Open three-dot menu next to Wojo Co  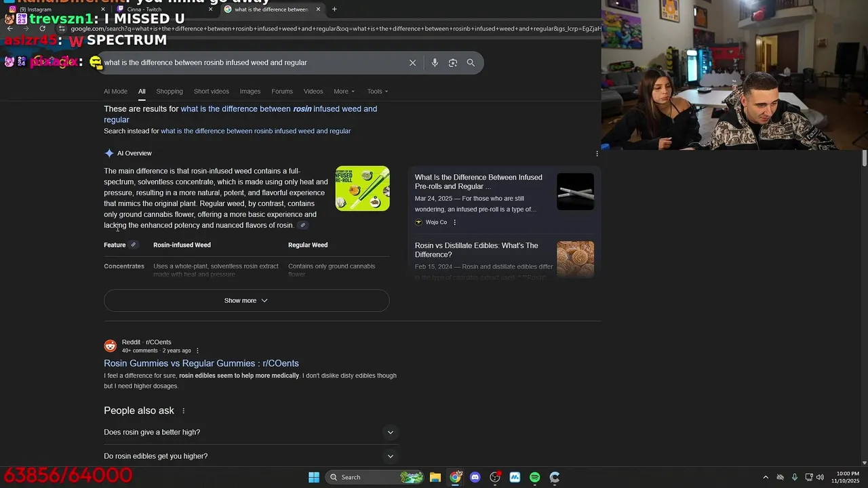[x=454, y=222]
